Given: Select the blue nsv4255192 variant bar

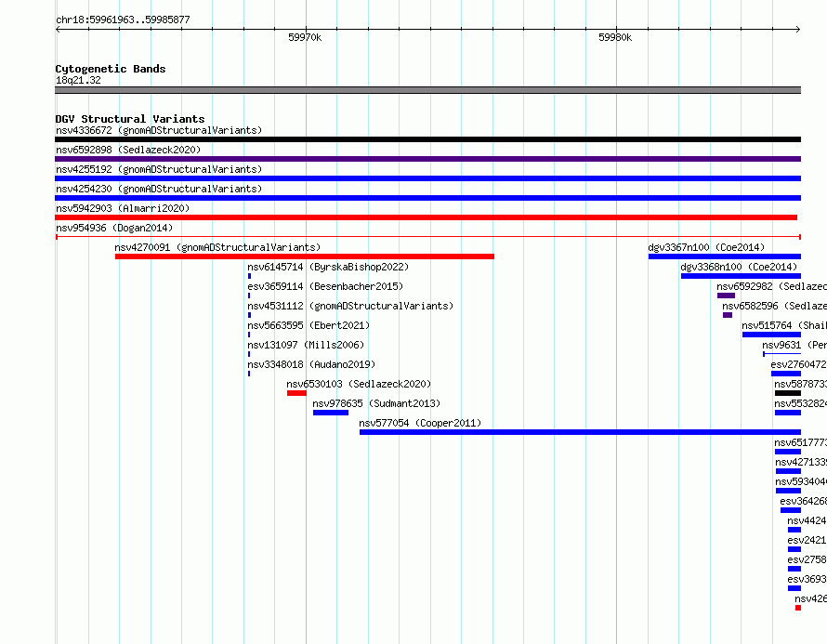Looking at the screenshot, I should click(427, 178).
